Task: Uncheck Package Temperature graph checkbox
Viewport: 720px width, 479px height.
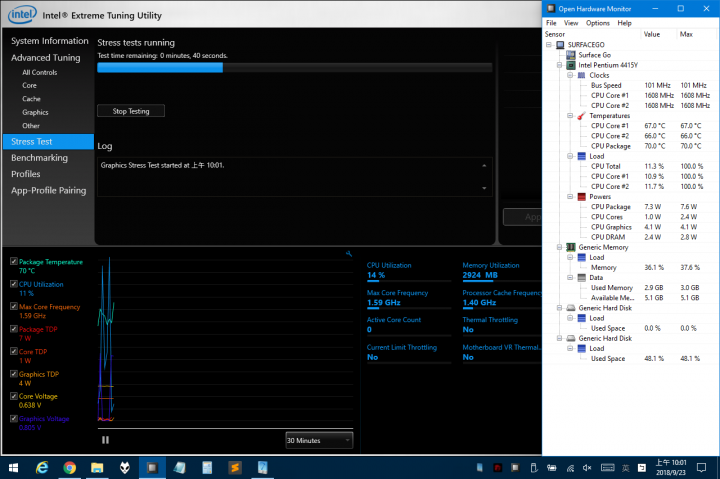Action: pyautogui.click(x=14, y=261)
